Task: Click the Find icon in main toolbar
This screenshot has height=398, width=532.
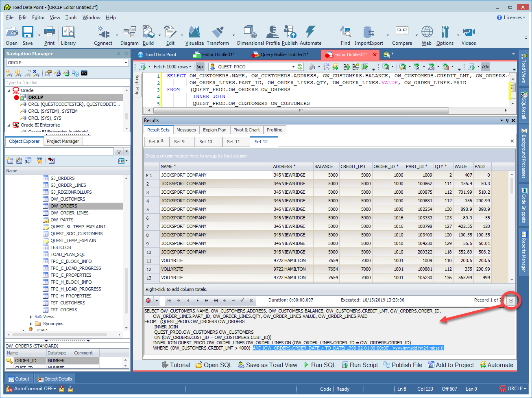Action: tap(345, 32)
